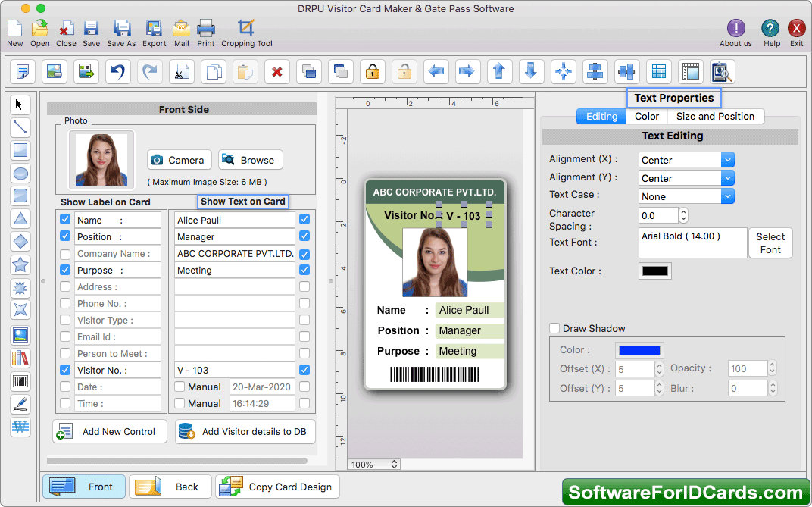Click the move down arrow icon

point(531,71)
